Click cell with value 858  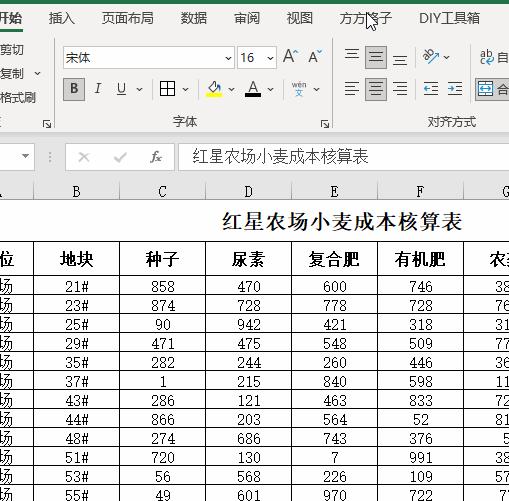(162, 286)
